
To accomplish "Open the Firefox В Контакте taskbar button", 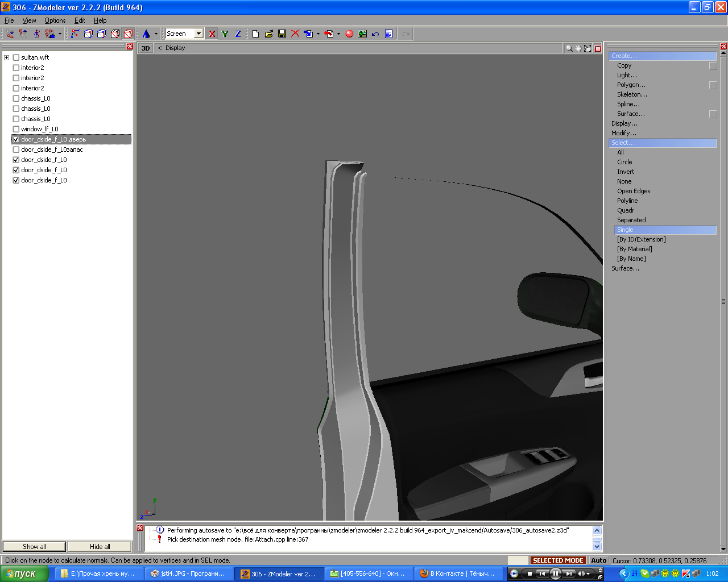I will [460, 574].
